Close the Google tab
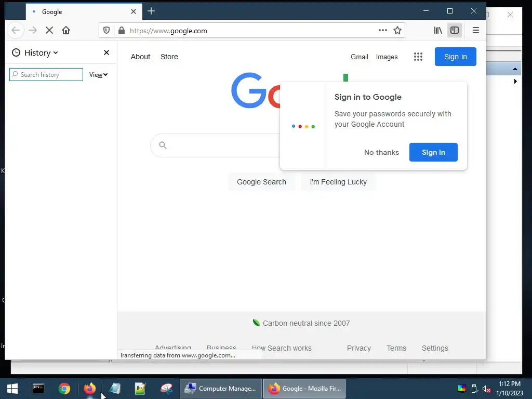The width and height of the screenshot is (532, 399). click(x=134, y=11)
